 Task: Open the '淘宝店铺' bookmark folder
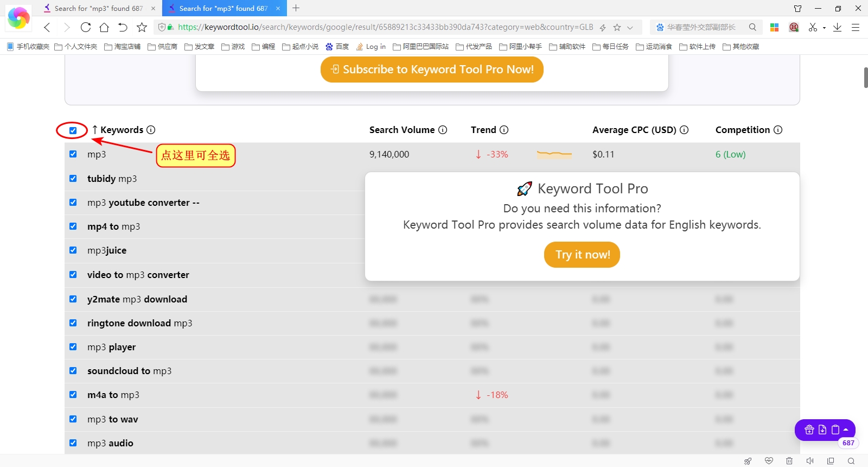(x=123, y=47)
